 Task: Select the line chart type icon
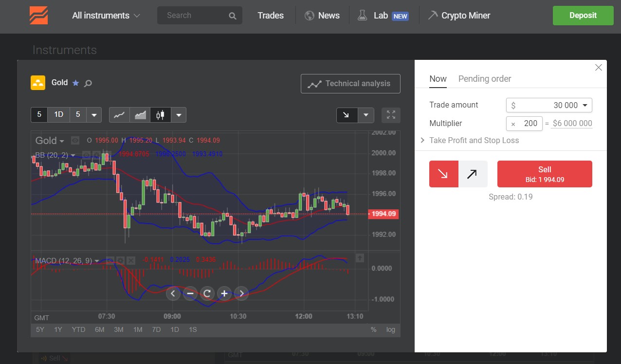coord(120,115)
